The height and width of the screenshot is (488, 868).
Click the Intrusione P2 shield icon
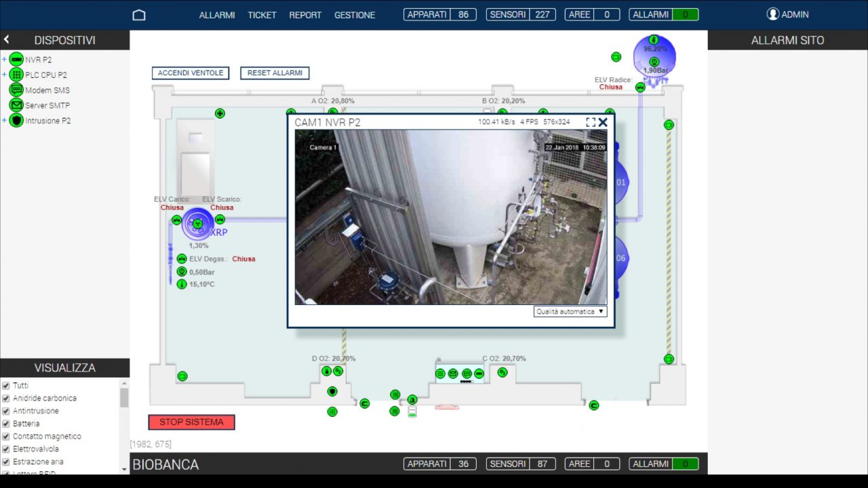coord(16,121)
